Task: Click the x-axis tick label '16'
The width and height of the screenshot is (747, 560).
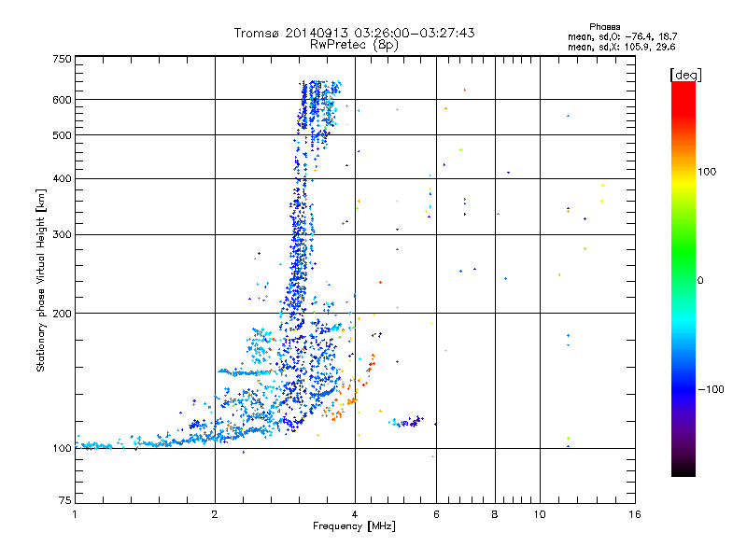Action: point(635,514)
